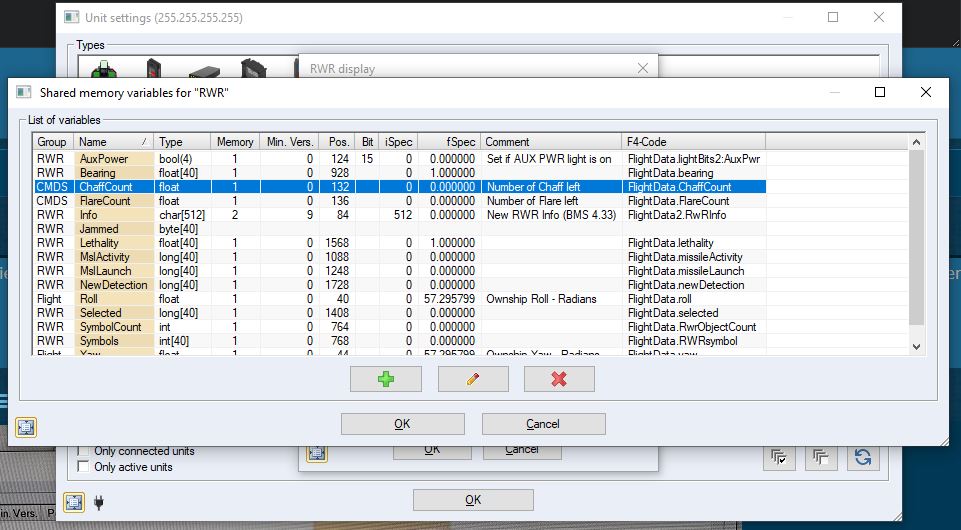Select the MslActivity variable row

coord(400,257)
